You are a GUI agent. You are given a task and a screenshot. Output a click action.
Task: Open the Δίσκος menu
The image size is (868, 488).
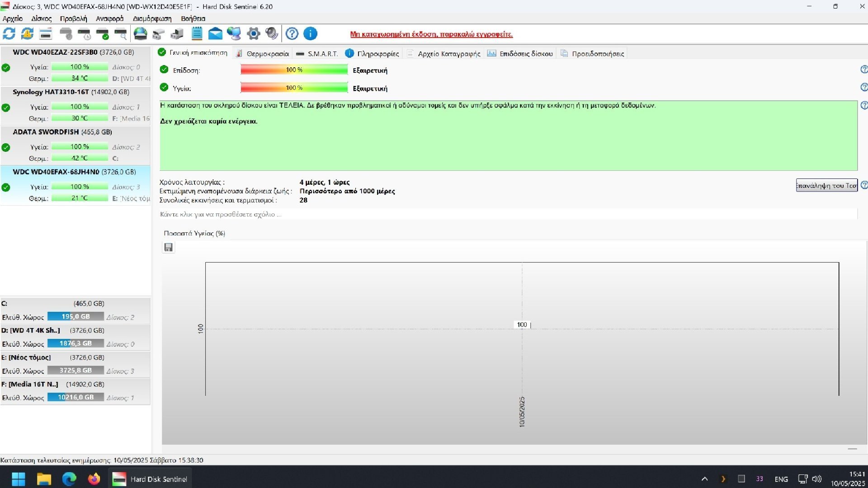[41, 19]
